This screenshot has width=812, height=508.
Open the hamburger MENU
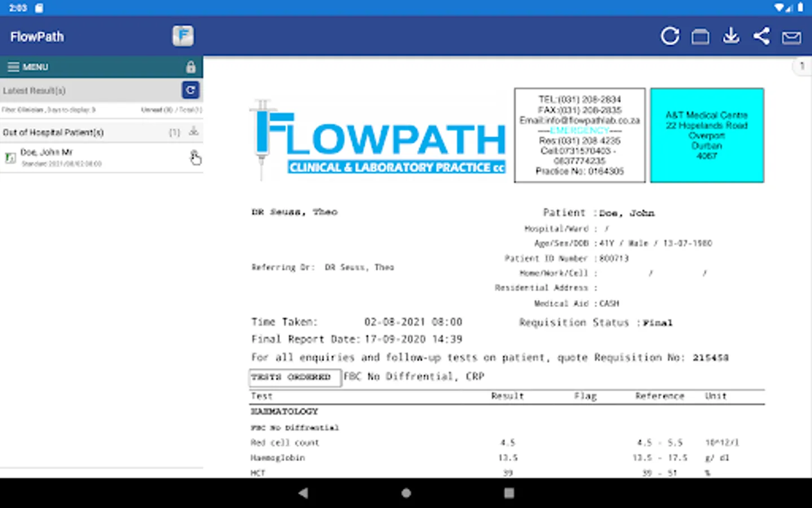click(x=28, y=67)
